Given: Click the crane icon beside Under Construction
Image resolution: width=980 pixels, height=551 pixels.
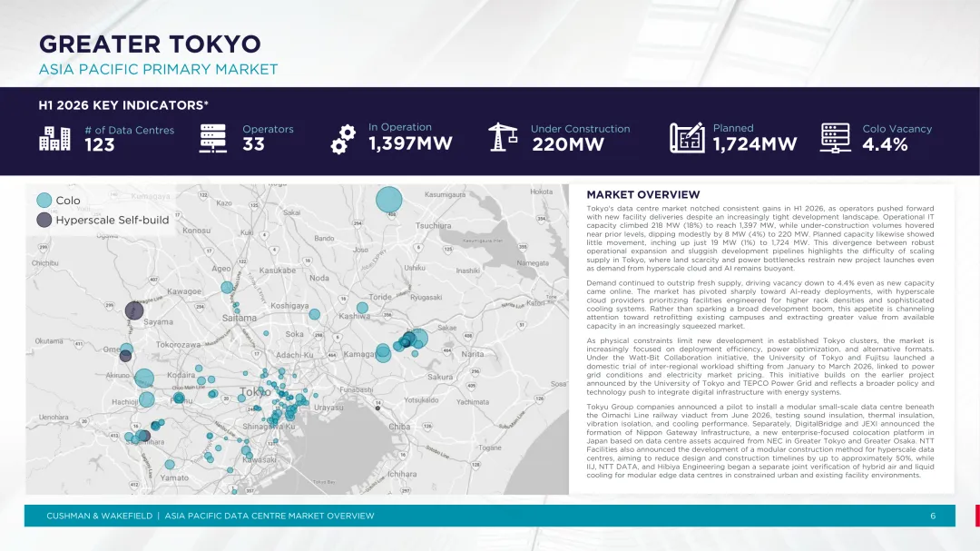Looking at the screenshot, I should tap(503, 137).
